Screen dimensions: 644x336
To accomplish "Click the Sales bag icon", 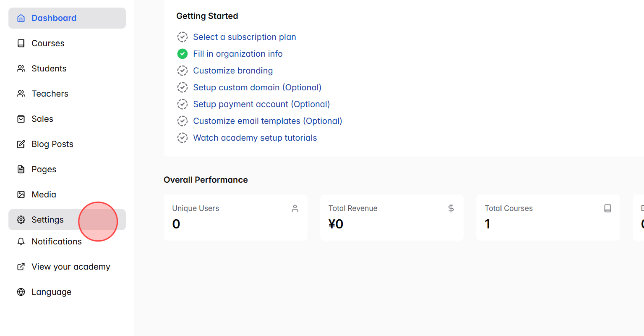I will pos(21,119).
